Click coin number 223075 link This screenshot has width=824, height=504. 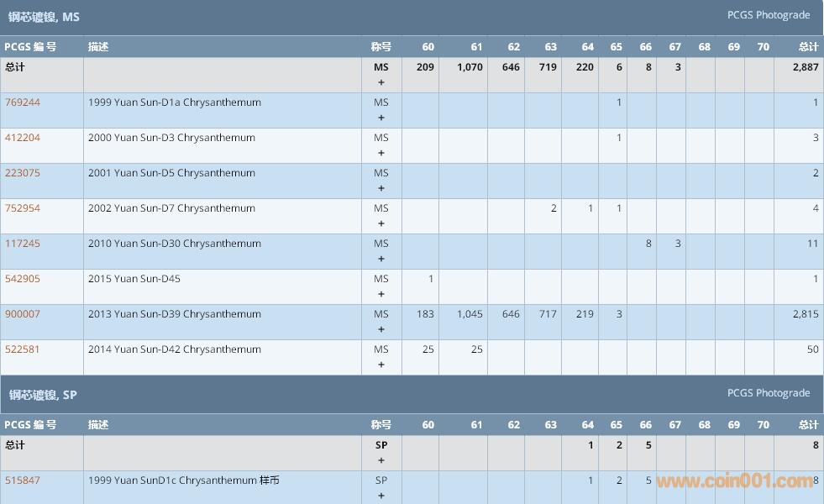tap(23, 173)
